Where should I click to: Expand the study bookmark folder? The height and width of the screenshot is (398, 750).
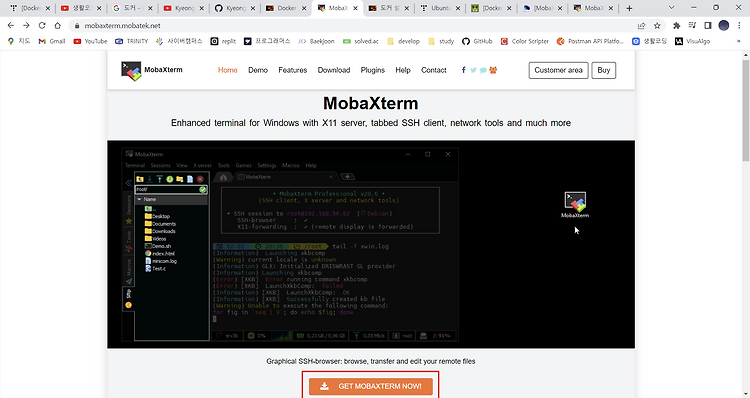click(441, 41)
